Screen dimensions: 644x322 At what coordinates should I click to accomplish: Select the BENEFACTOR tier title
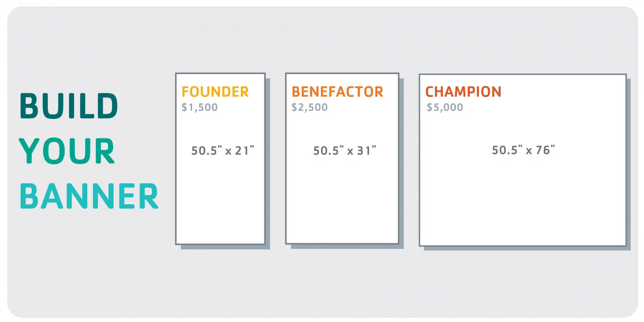[x=337, y=92]
